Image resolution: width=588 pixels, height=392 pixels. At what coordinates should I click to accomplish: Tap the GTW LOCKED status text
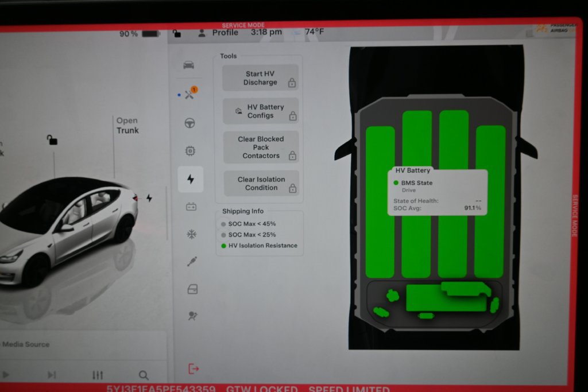tap(262, 388)
